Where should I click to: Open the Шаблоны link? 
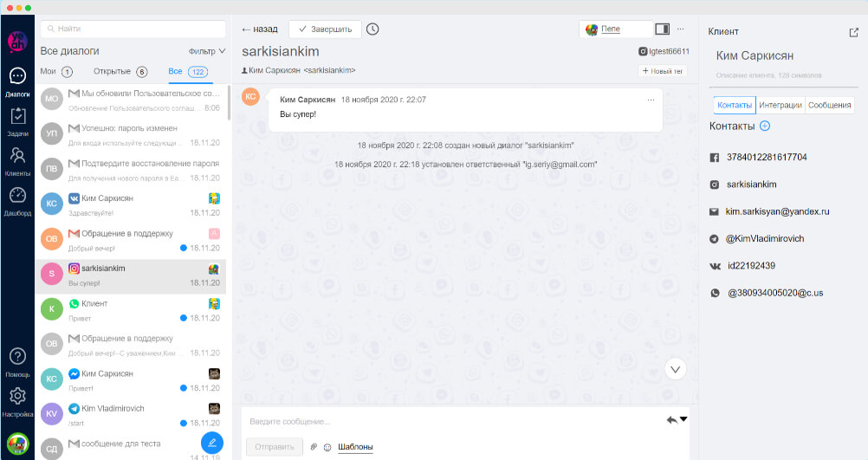[355, 447]
